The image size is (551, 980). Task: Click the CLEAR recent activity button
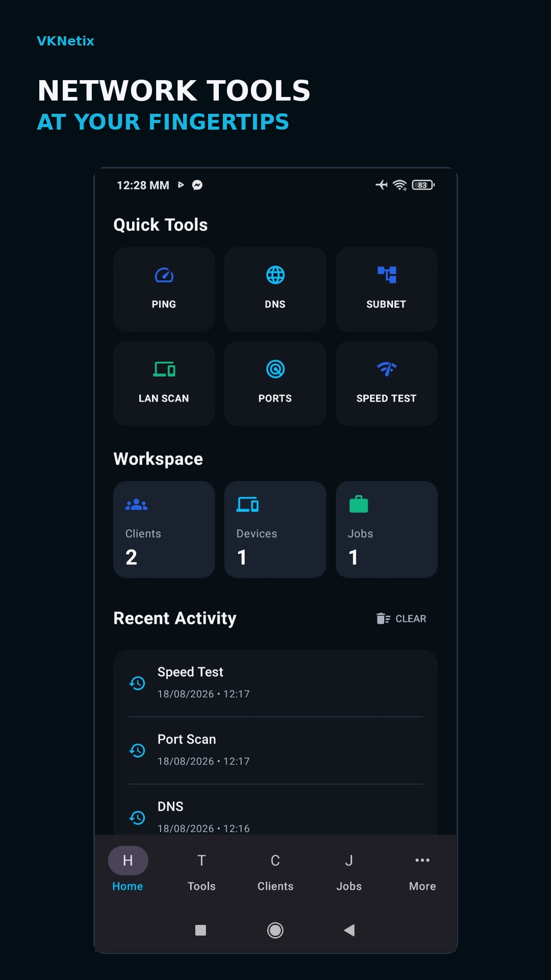pos(401,618)
